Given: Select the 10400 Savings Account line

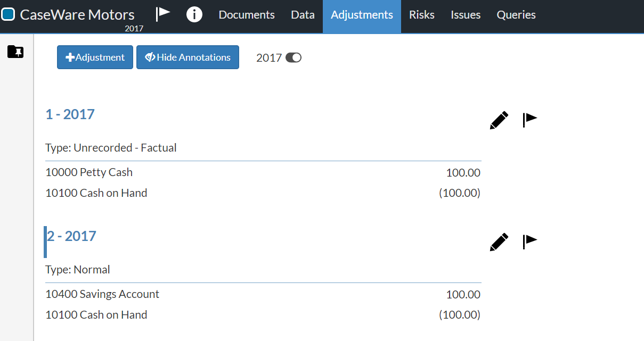Looking at the screenshot, I should coord(102,294).
